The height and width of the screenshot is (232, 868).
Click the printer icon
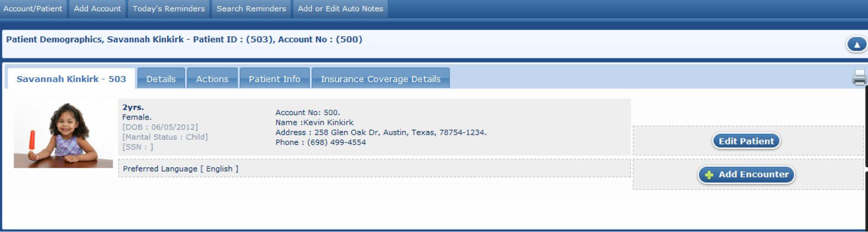click(x=859, y=78)
